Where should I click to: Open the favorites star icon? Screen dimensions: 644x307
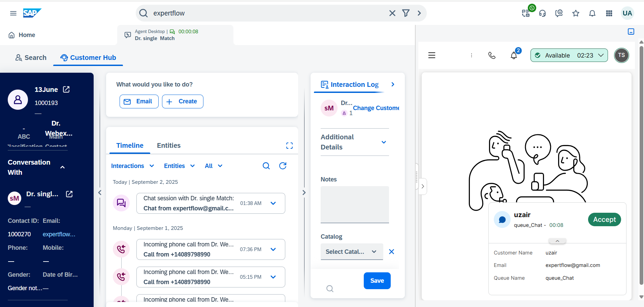(x=576, y=13)
